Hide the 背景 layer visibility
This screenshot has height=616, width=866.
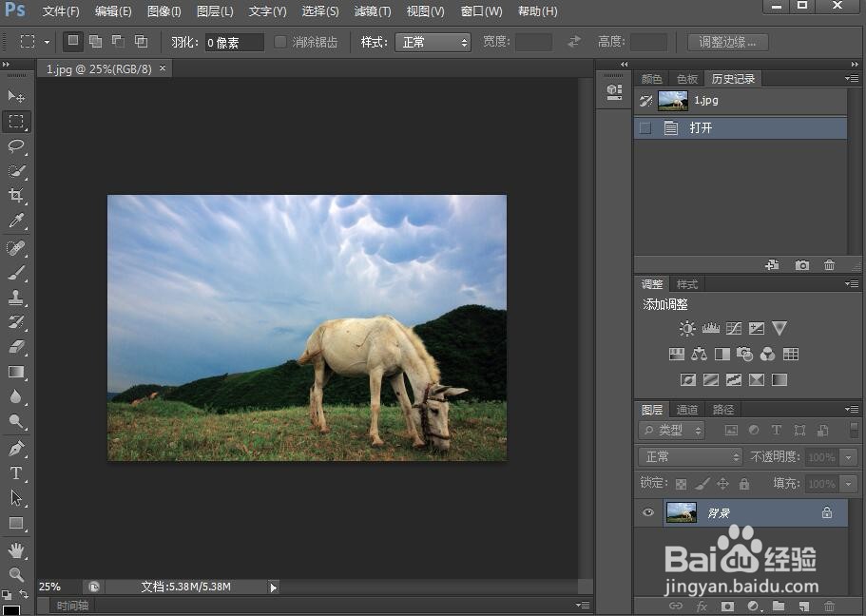pyautogui.click(x=647, y=512)
